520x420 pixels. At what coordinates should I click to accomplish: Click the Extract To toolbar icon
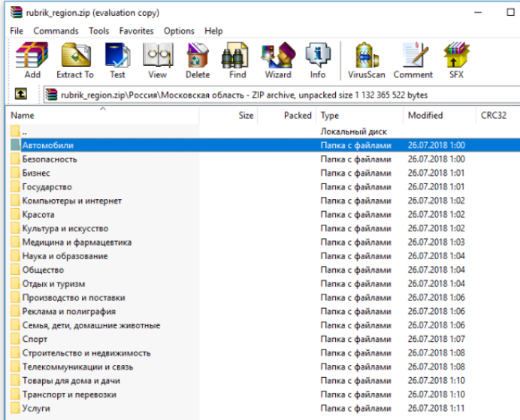tap(75, 60)
